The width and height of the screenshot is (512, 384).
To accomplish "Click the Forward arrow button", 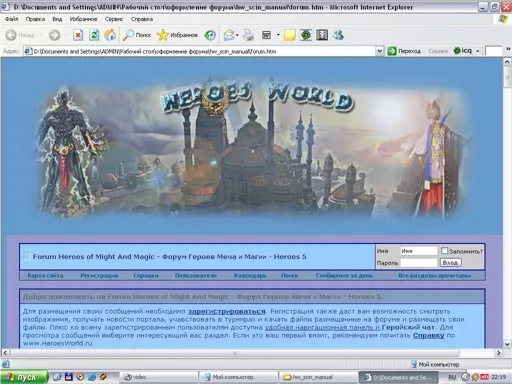I will 54,35.
